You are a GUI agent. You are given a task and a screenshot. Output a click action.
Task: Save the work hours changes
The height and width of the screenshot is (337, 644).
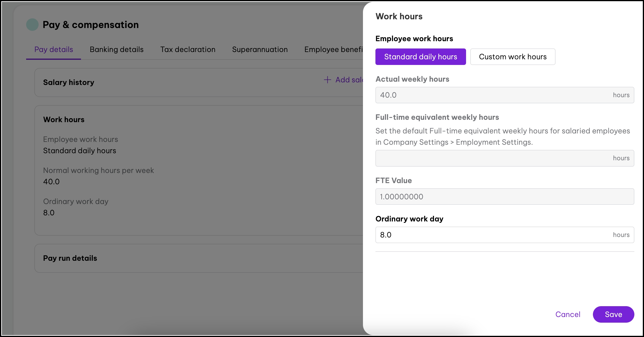point(613,314)
